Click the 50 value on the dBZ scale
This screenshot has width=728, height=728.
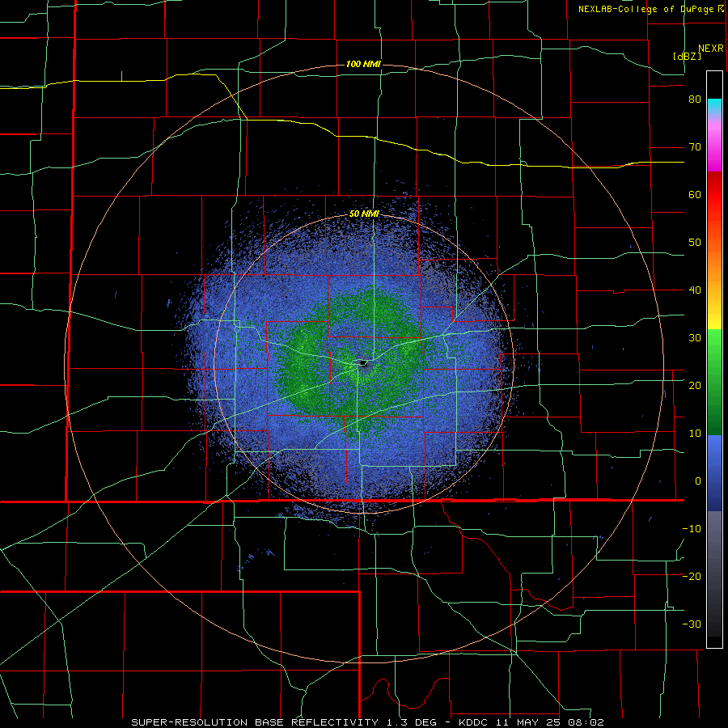pos(695,243)
